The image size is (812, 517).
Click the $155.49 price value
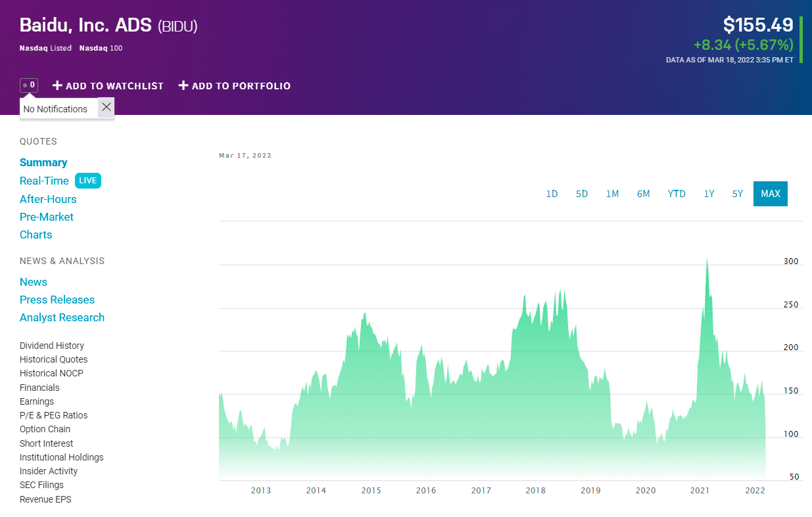pyautogui.click(x=758, y=25)
